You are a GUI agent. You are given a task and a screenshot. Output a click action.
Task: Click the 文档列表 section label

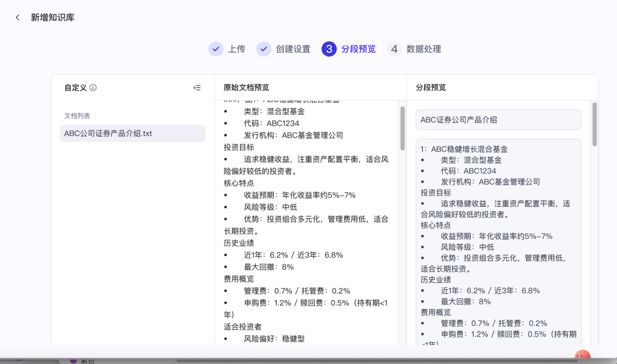tap(77, 116)
